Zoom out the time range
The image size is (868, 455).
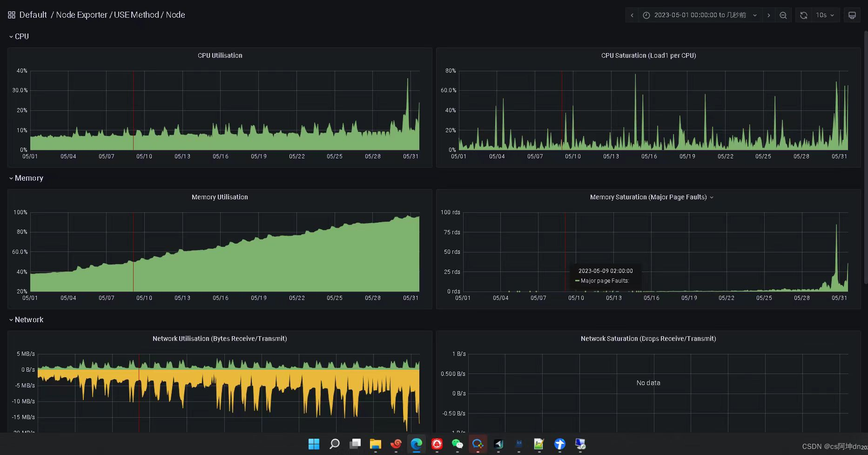point(783,15)
